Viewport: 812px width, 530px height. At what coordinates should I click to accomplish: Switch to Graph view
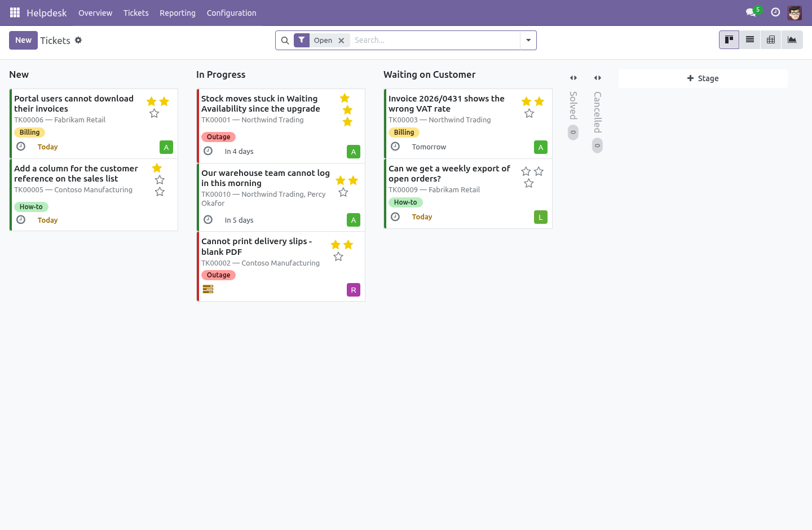[x=792, y=40]
